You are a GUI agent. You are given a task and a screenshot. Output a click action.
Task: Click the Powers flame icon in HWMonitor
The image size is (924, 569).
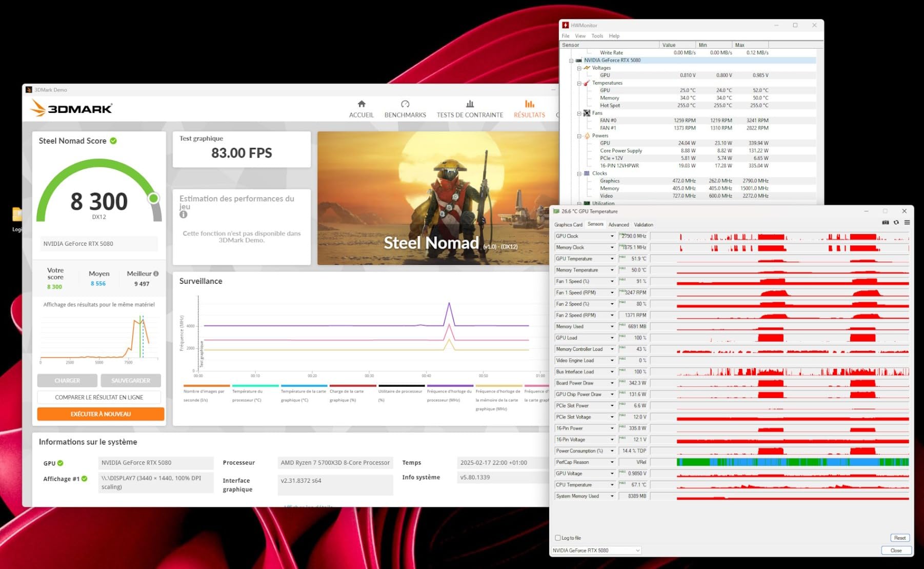coord(587,136)
